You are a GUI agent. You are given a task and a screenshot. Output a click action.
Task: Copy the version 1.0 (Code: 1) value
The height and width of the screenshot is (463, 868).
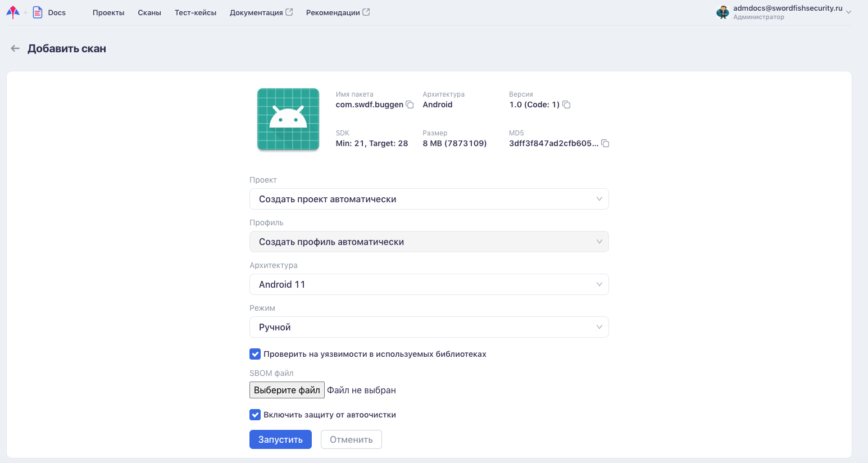(x=566, y=105)
